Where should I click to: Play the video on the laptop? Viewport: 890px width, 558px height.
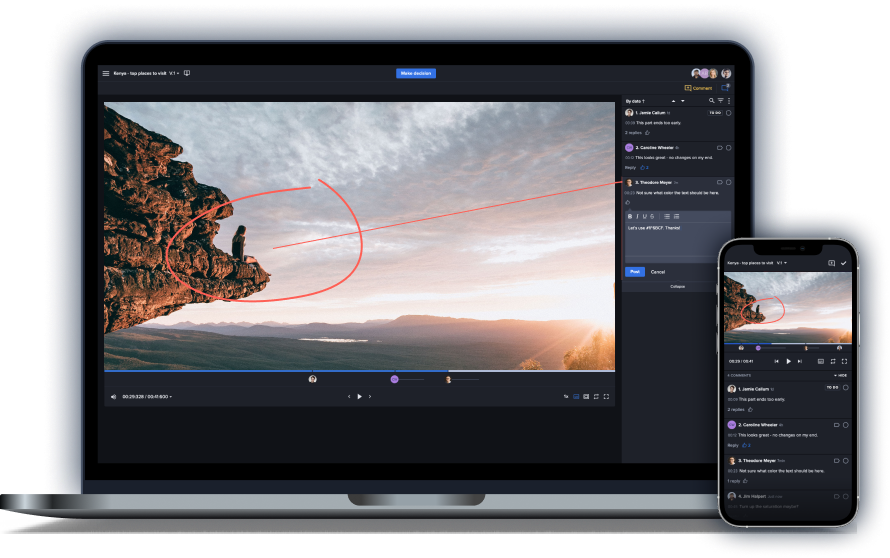point(360,396)
